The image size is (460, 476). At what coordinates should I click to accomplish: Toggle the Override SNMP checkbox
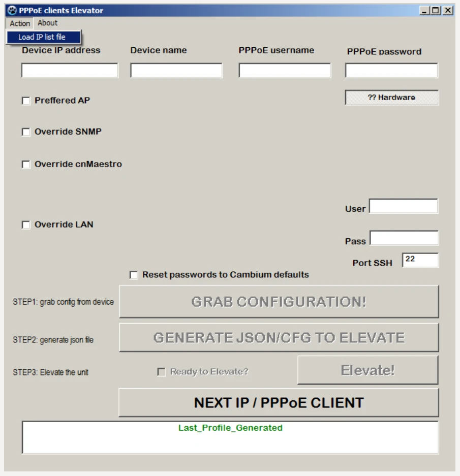tap(26, 132)
